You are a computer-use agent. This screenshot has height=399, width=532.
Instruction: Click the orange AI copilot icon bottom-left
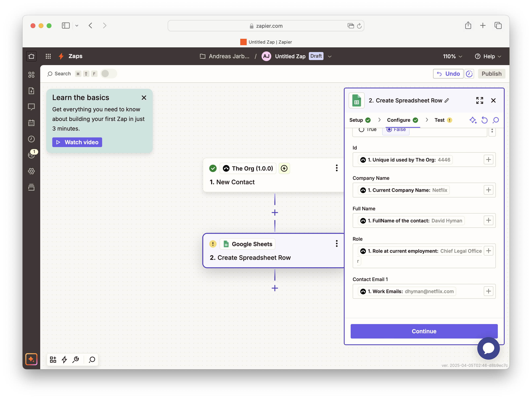coord(32,359)
